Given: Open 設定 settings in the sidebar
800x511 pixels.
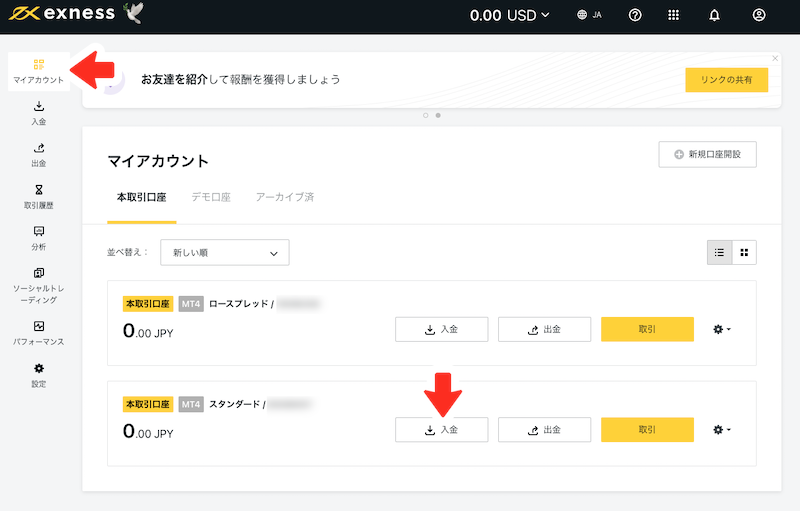Looking at the screenshot, I should tap(39, 375).
